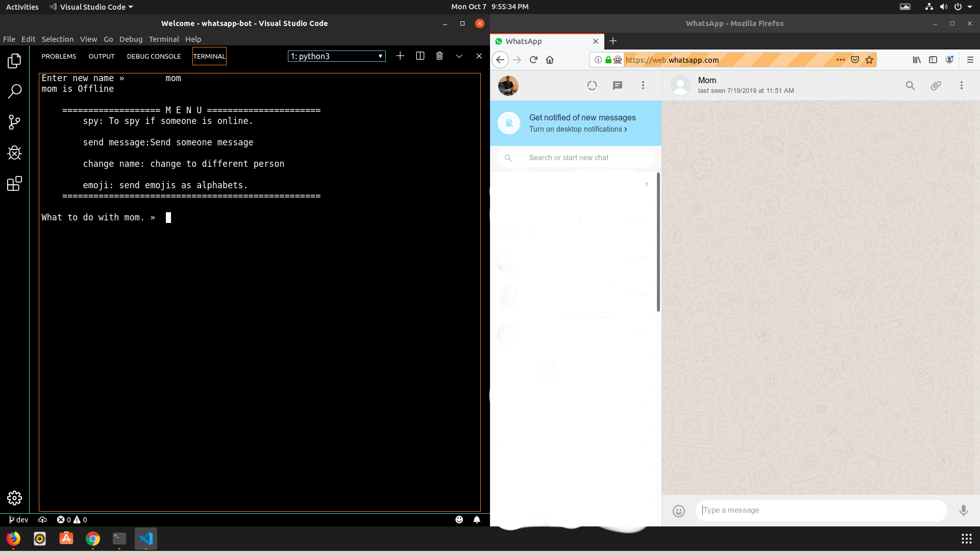Open Firefox from the dock
The image size is (980, 555).
13,539
